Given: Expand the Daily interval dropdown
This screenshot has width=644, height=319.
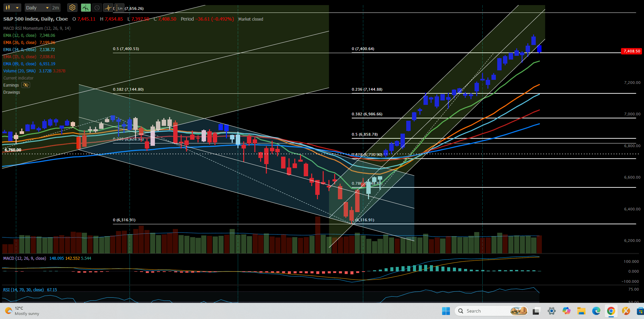Looking at the screenshot, I should tap(37, 7).
